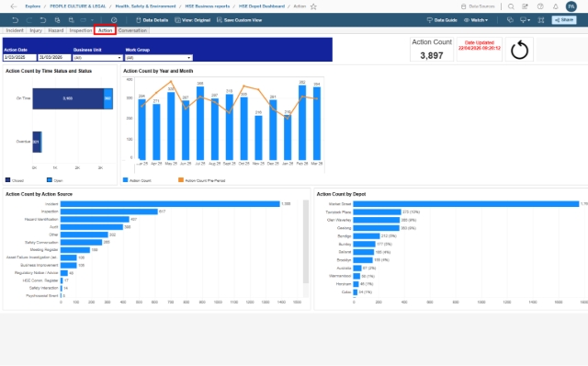The width and height of the screenshot is (588, 366).
Task: Expand the Watch dropdown
Action: tap(476, 20)
